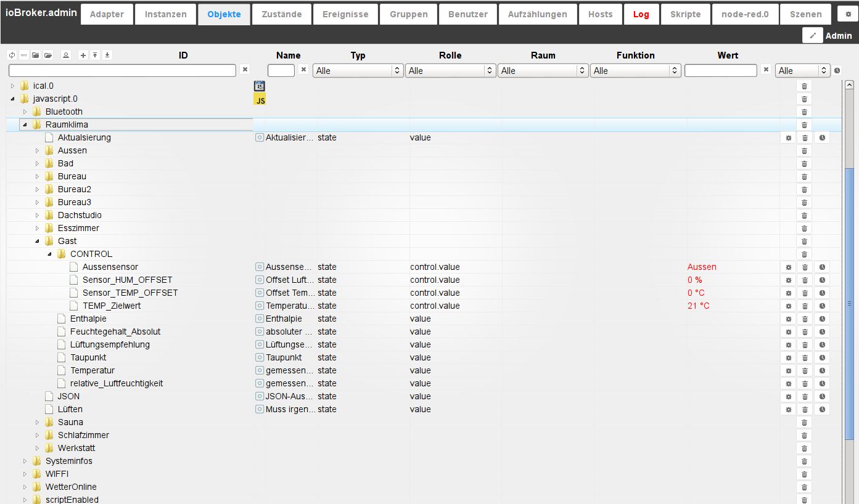
Task: Click the 21 °C value of TEMP_Zielwert
Action: 699,306
